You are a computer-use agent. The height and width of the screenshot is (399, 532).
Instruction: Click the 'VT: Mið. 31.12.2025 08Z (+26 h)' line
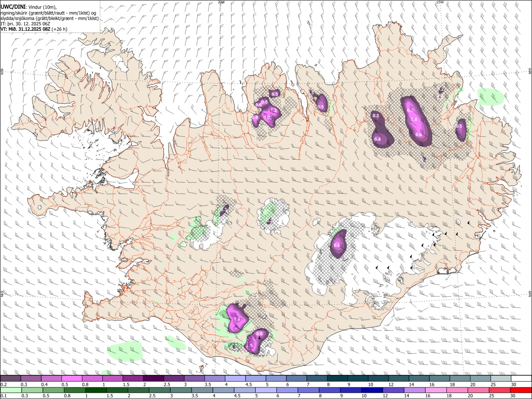pos(34,29)
